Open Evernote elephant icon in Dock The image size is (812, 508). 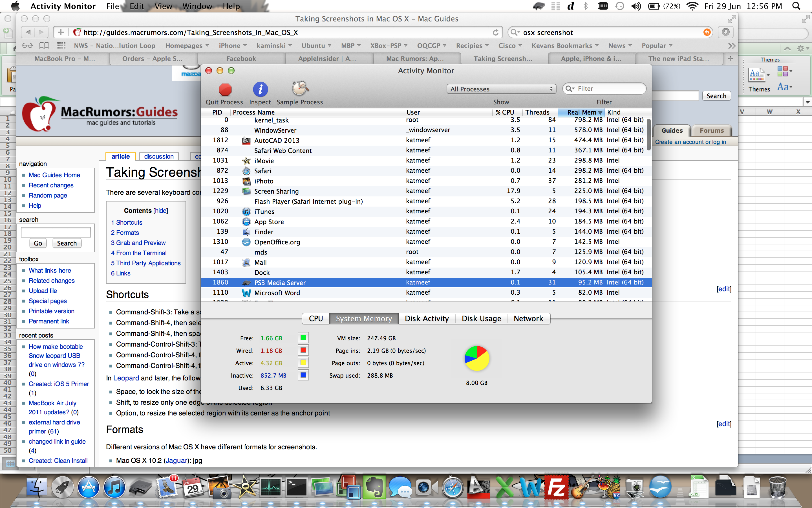[x=374, y=487]
